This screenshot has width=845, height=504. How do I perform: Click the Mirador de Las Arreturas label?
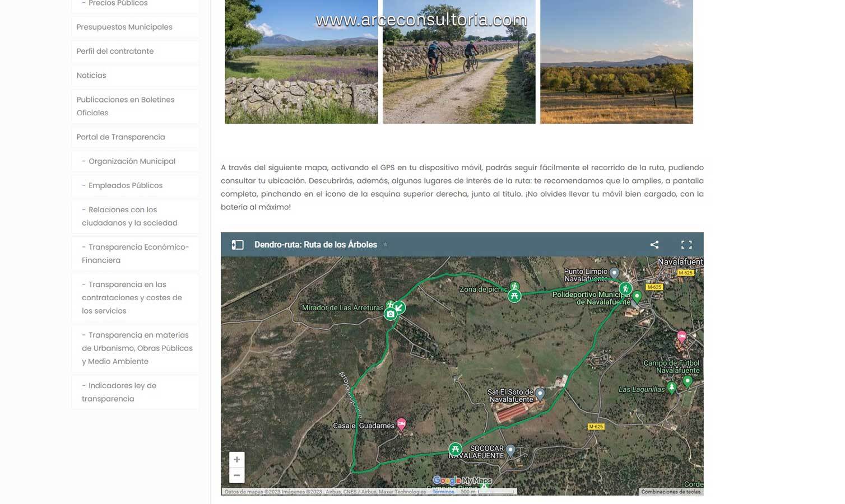tap(342, 307)
